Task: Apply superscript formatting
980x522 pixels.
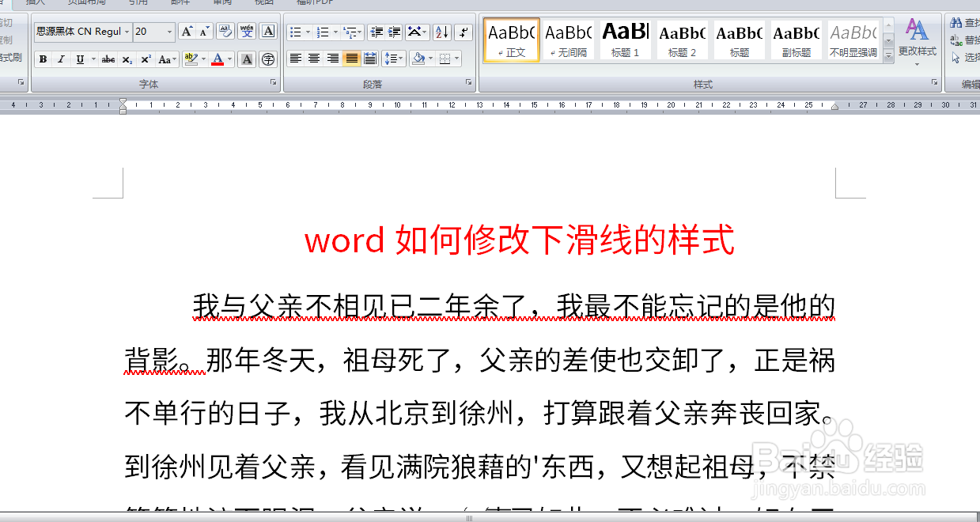Action: 146,59
